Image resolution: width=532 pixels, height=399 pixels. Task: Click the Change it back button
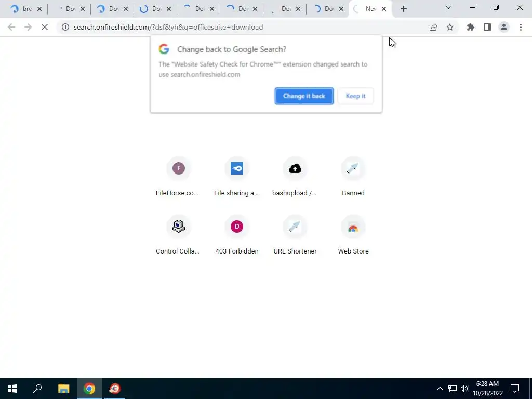point(304,96)
